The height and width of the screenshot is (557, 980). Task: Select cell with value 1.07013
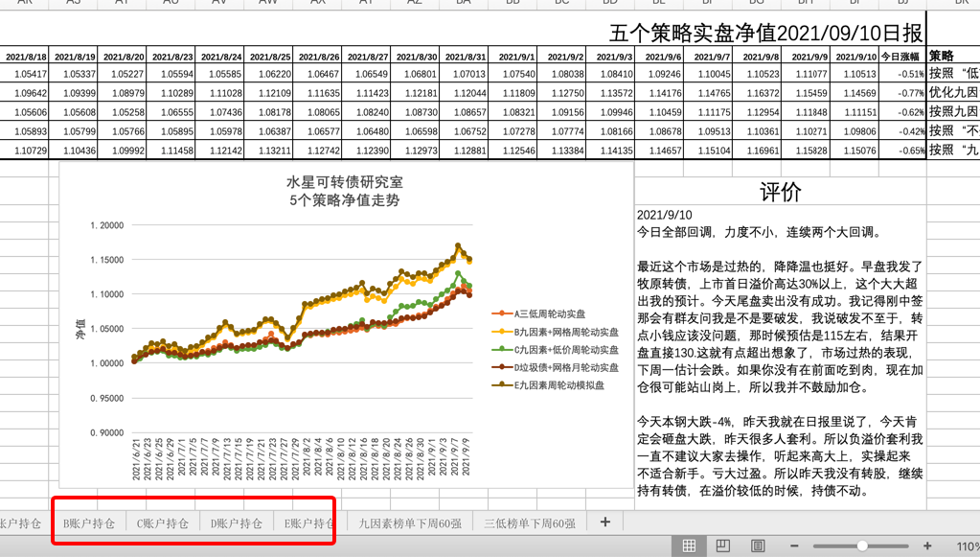click(x=464, y=74)
